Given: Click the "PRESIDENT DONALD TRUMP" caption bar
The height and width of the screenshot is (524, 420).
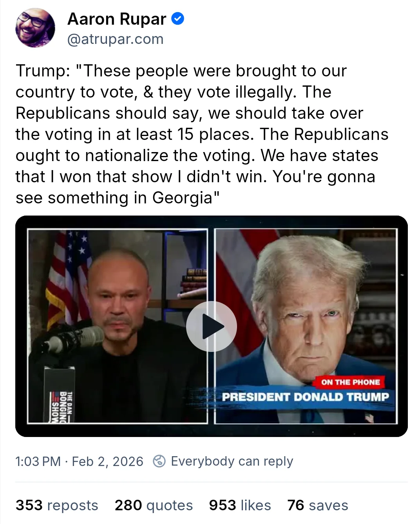Looking at the screenshot, I should (306, 397).
